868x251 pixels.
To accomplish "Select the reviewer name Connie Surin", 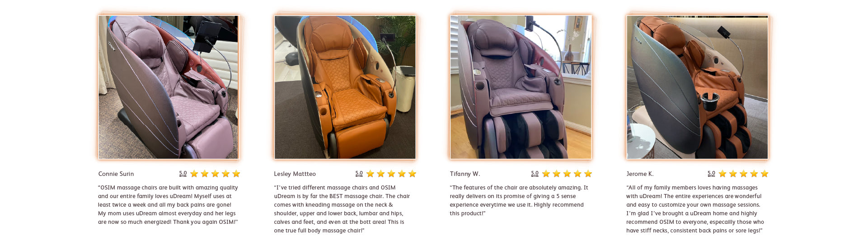I will pyautogui.click(x=116, y=174).
